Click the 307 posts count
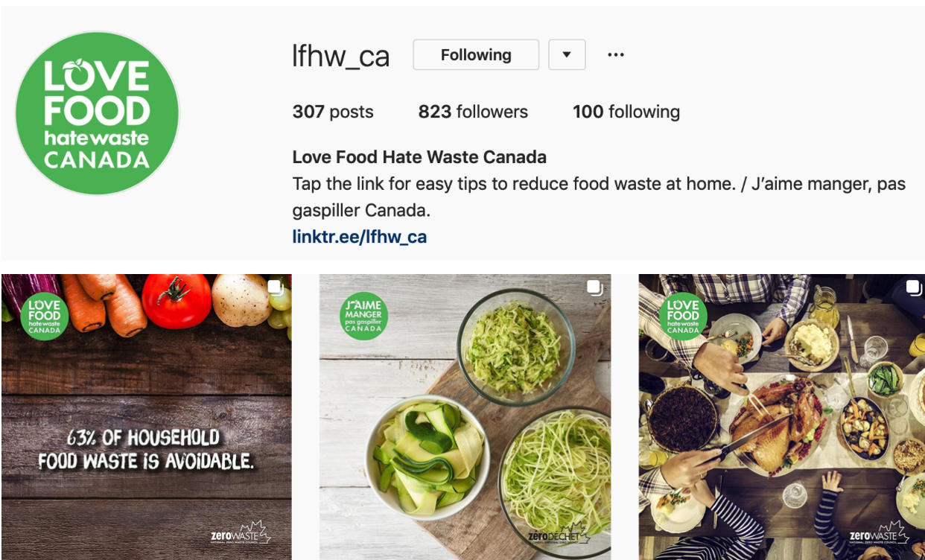Image resolution: width=925 pixels, height=560 pixels. 333,112
